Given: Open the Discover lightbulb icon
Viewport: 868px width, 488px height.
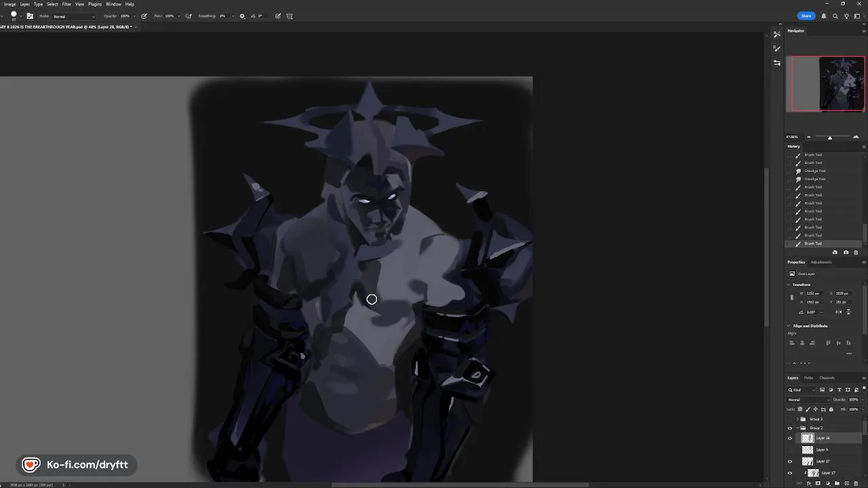Looking at the screenshot, I should pyautogui.click(x=846, y=16).
